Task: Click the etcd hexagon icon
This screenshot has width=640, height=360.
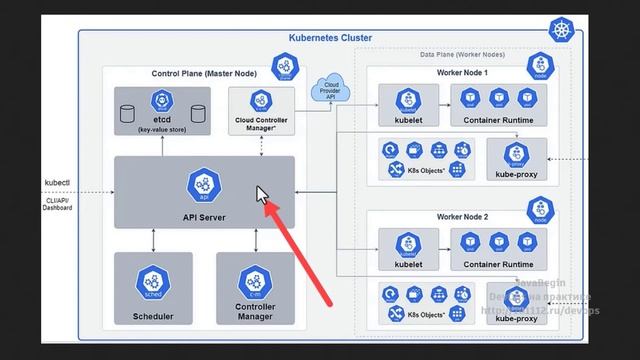Action: [162, 100]
